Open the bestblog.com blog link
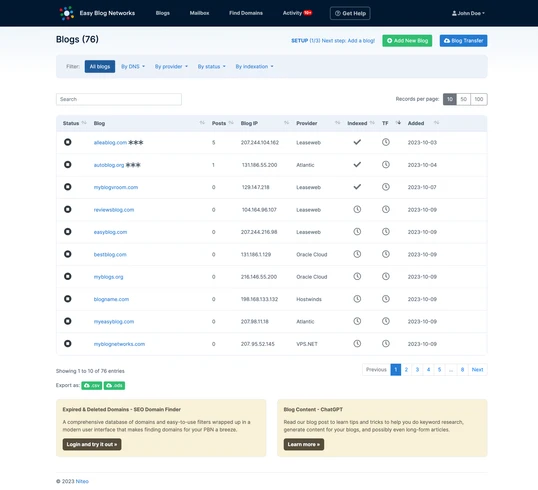 (110, 254)
